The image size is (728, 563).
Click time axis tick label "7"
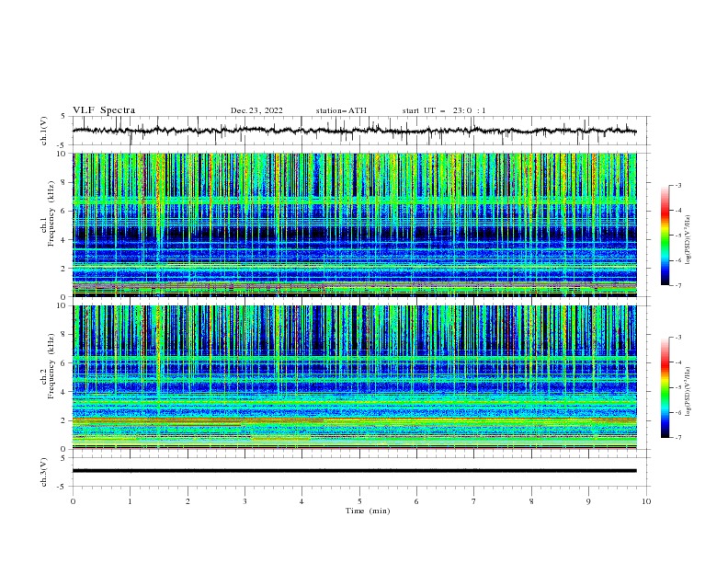point(474,501)
